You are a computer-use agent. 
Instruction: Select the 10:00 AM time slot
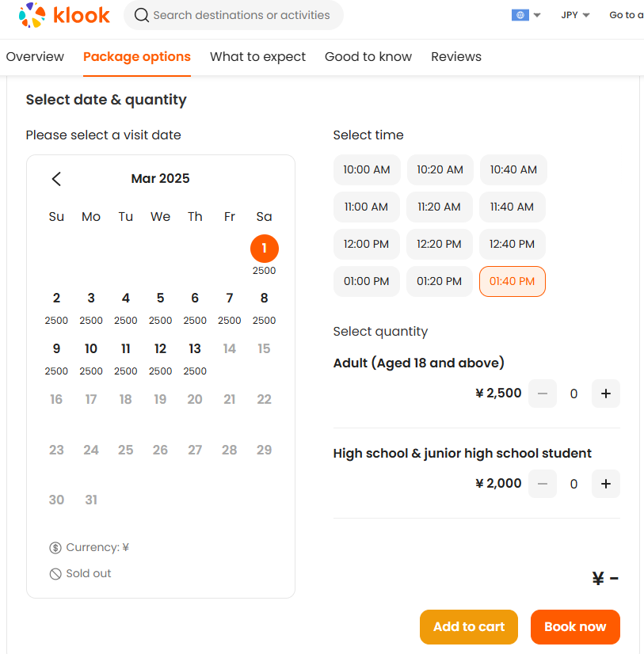coord(367,169)
